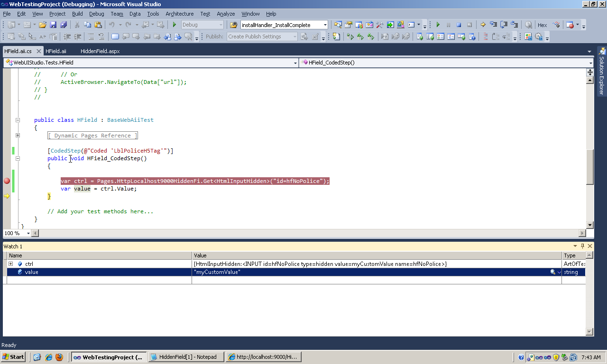The width and height of the screenshot is (607, 364).
Task: Open the Architecture menu
Action: (x=180, y=14)
